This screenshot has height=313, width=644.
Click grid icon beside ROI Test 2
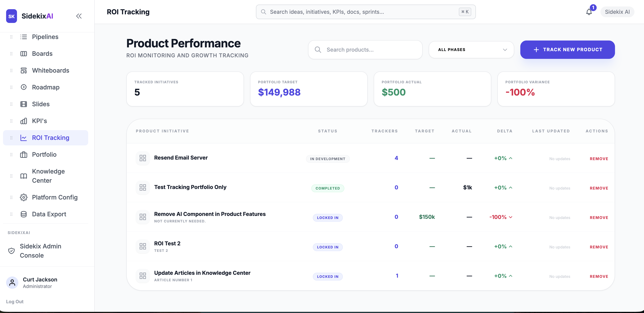(143, 247)
